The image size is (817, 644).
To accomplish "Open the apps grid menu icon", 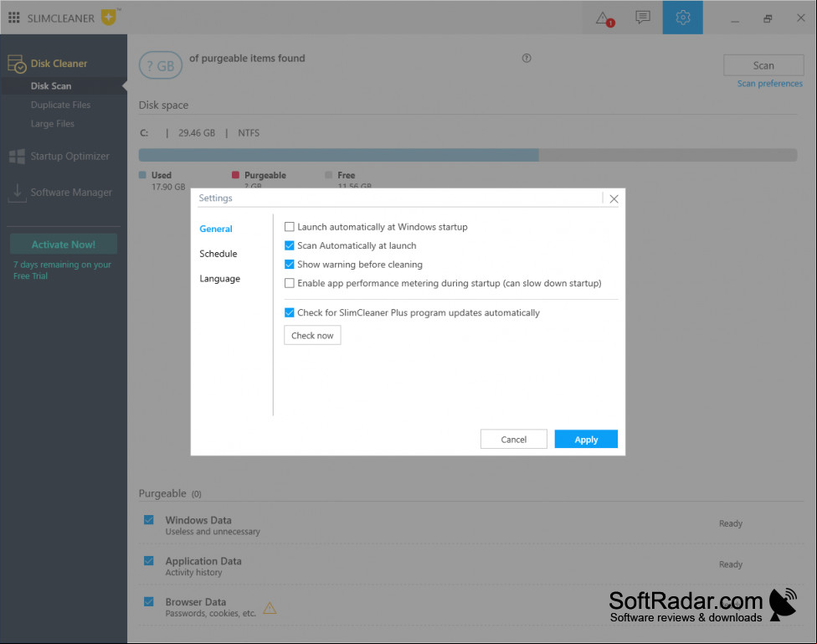I will 14,18.
